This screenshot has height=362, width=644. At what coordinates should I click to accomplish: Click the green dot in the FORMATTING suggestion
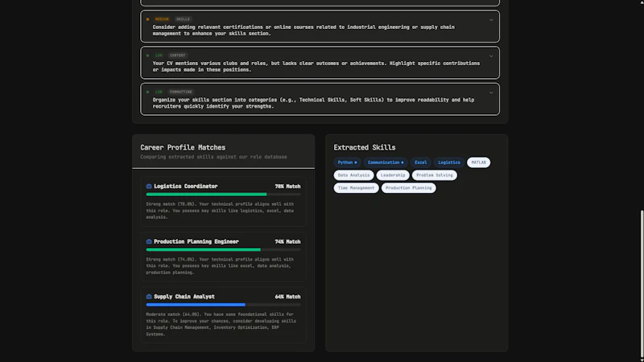click(147, 92)
